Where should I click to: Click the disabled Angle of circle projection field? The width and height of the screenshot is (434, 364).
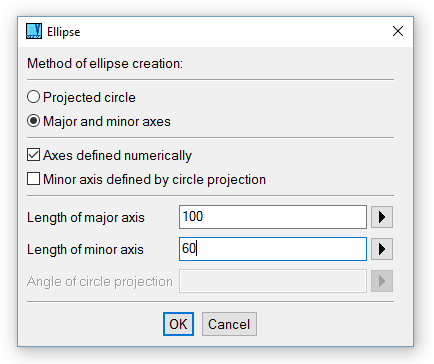click(273, 281)
